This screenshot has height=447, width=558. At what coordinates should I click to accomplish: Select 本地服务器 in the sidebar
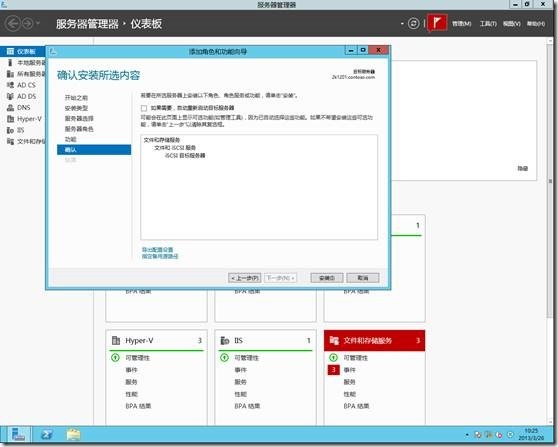pyautogui.click(x=26, y=63)
